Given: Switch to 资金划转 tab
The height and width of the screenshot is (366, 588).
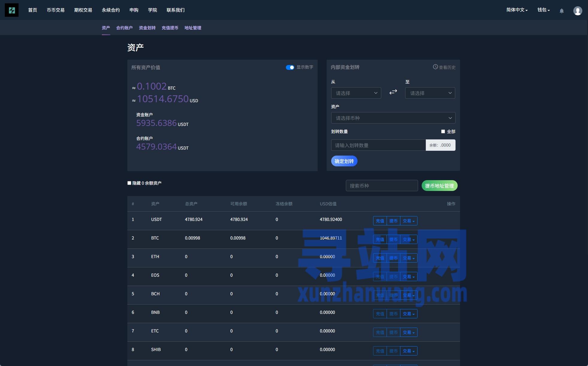Looking at the screenshot, I should tap(147, 28).
